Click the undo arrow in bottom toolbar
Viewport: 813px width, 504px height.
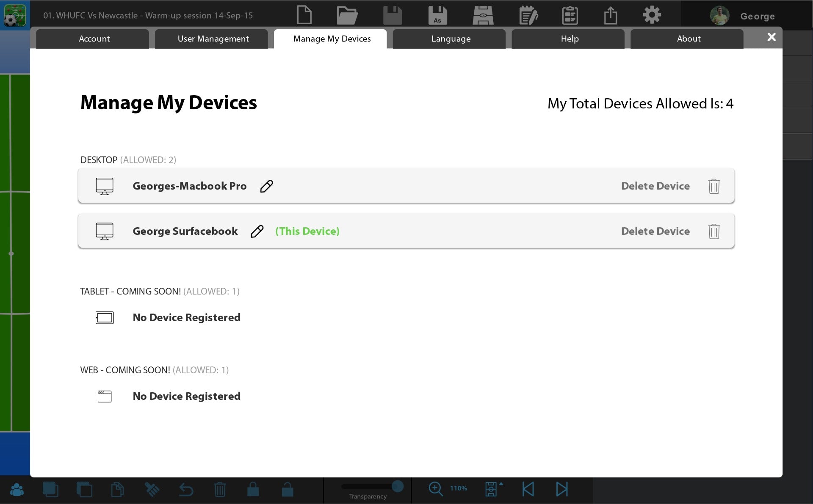(186, 490)
